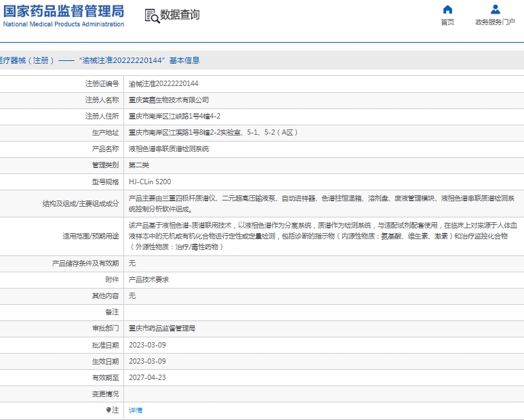Click the 国家药品监督管理局 logo

64,11
